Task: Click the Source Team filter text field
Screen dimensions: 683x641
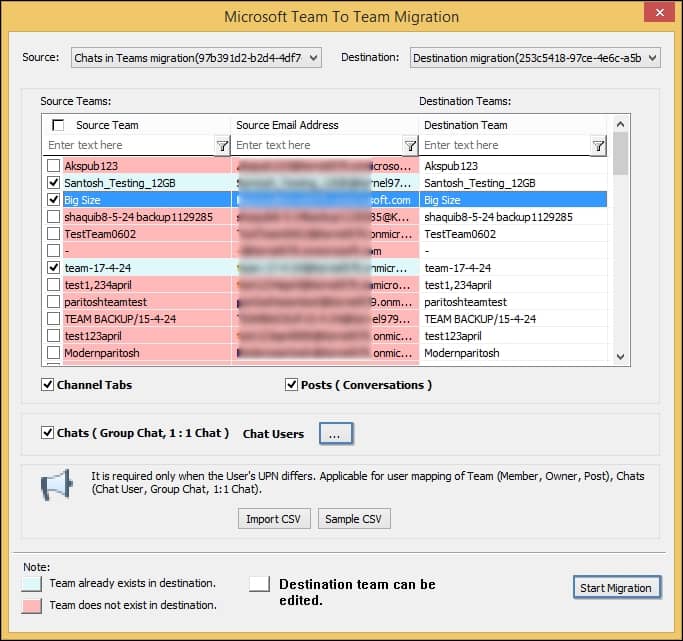Action: pos(129,145)
